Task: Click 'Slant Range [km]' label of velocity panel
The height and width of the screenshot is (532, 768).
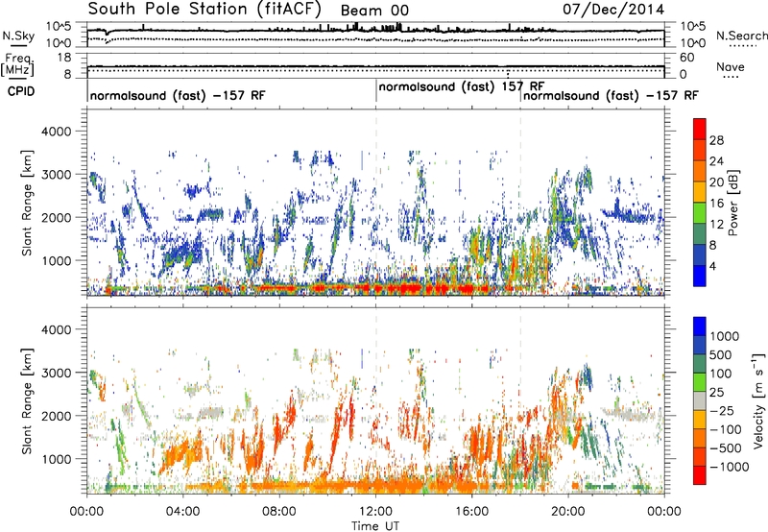Action: [x=27, y=401]
